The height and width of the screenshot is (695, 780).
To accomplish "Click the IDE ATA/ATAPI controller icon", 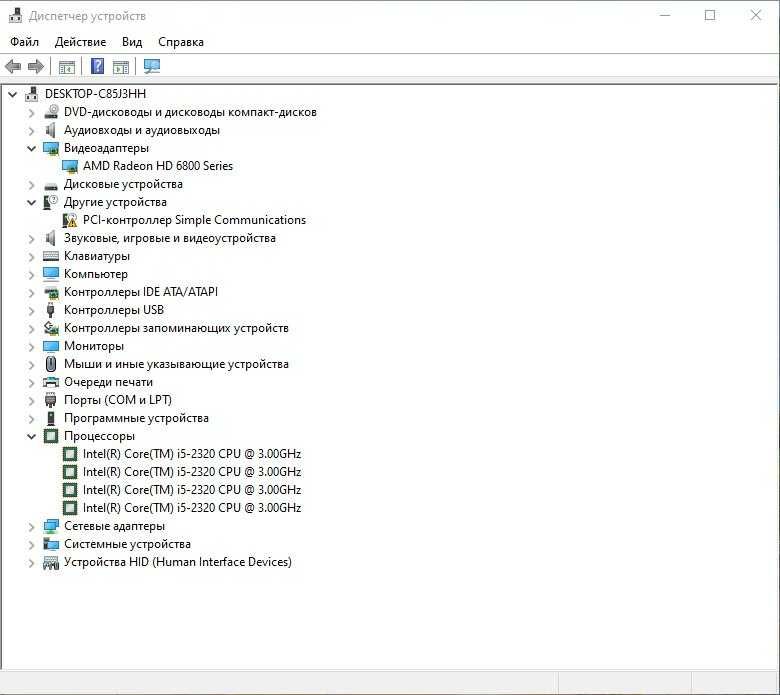I will coord(51,293).
